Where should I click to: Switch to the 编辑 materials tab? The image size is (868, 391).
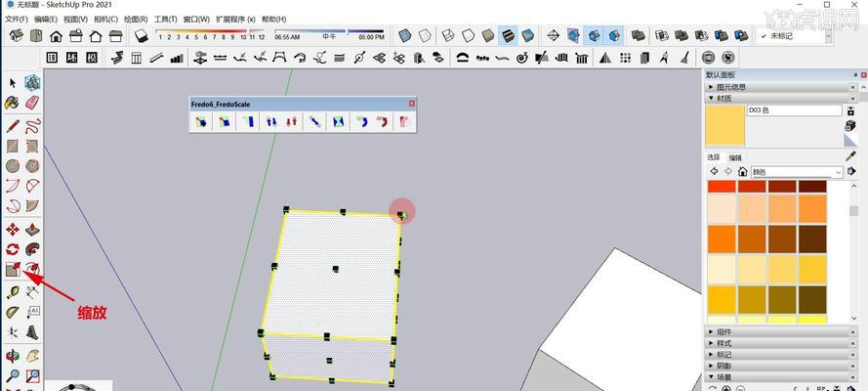[x=735, y=157]
